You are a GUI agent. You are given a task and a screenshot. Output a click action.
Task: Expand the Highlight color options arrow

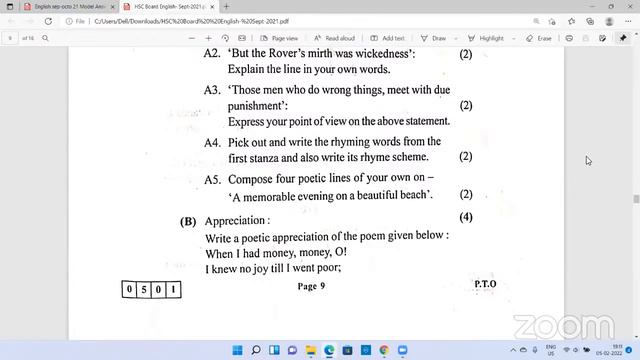coord(513,38)
